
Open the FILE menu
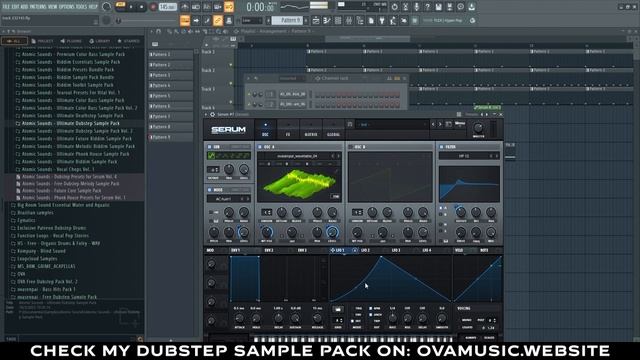pyautogui.click(x=7, y=7)
